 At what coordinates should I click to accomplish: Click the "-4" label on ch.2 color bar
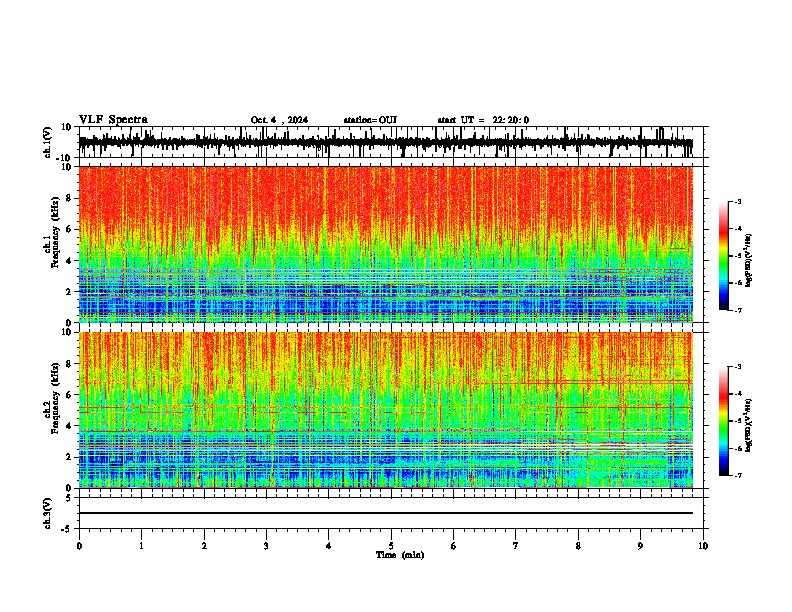(737, 393)
